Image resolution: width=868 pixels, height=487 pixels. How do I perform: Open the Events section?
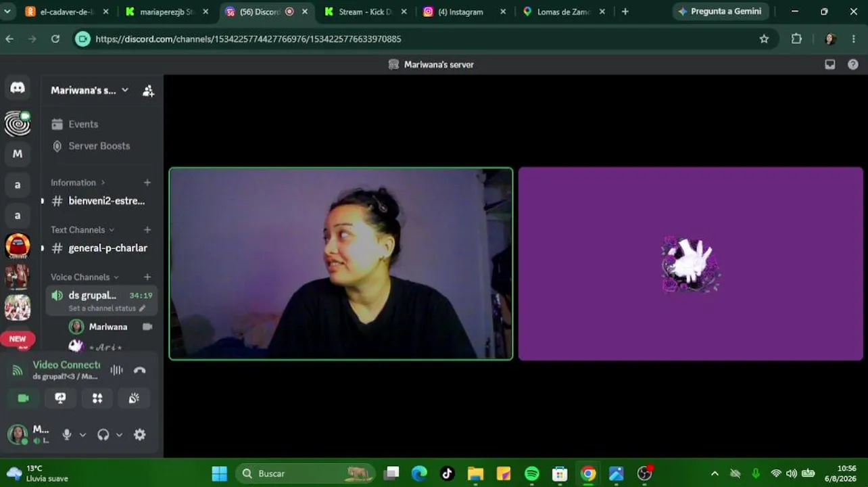click(83, 124)
